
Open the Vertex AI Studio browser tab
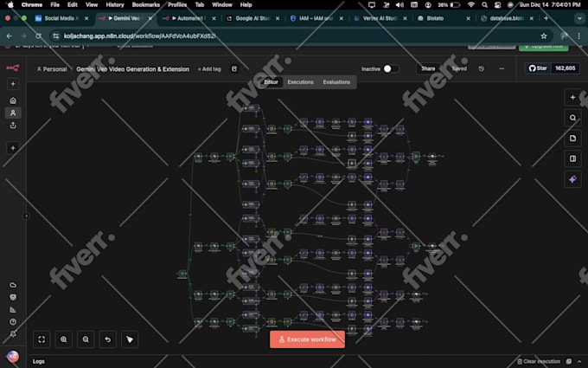coord(380,18)
